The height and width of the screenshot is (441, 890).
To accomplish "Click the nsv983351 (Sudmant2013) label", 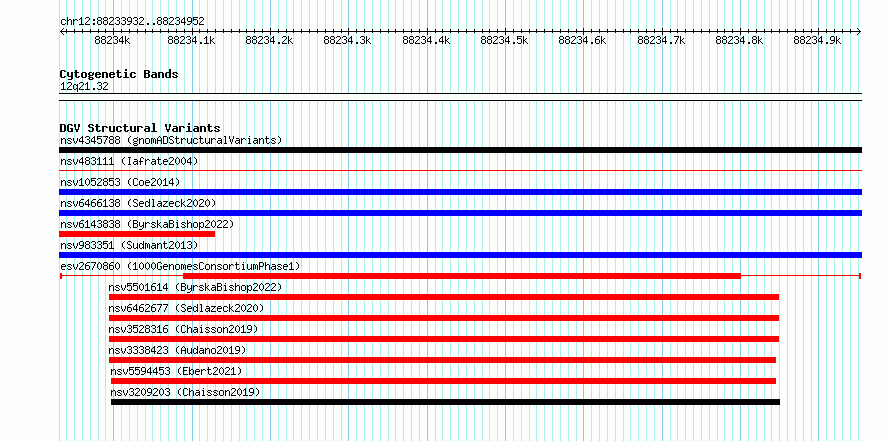I will pyautogui.click(x=129, y=245).
